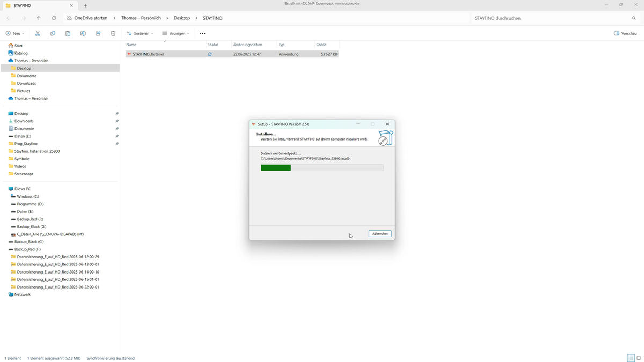Click the setup dialog title bar STAYFINO icon

click(254, 124)
